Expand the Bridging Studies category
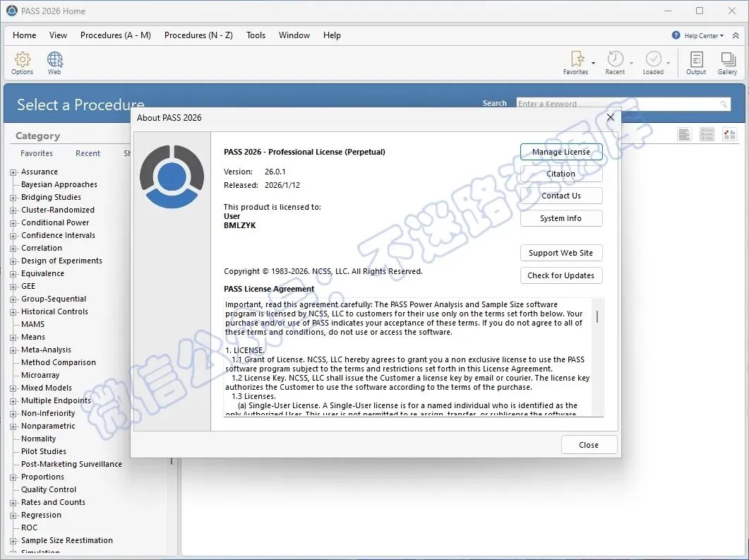 (13, 198)
